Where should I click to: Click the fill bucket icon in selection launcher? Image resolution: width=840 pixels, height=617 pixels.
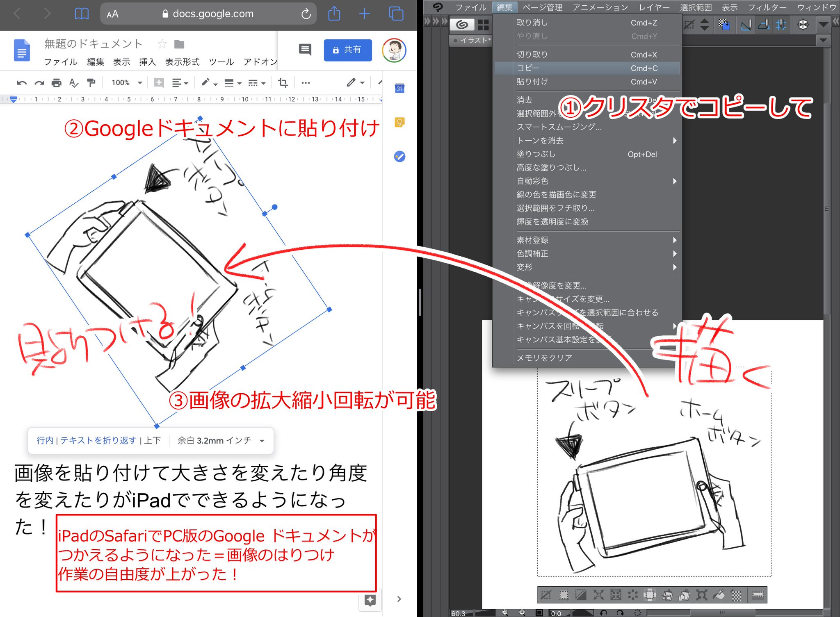tap(719, 595)
